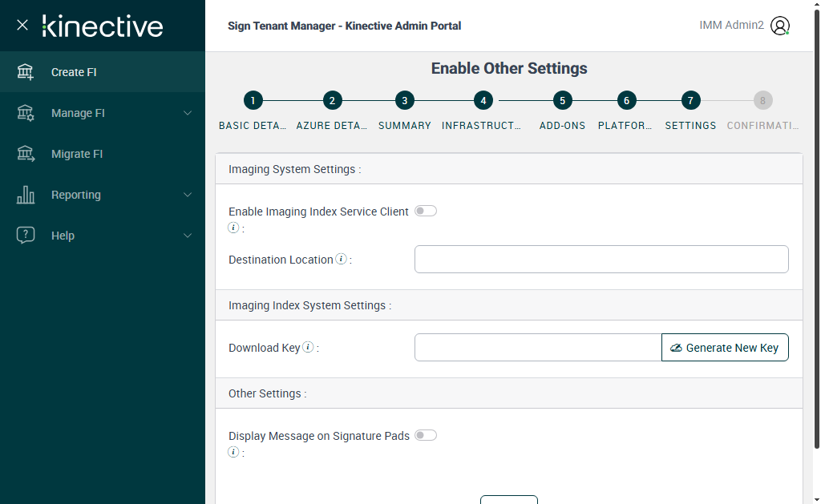Close the sidebar with the X icon
This screenshot has height=504, width=821.
click(22, 25)
